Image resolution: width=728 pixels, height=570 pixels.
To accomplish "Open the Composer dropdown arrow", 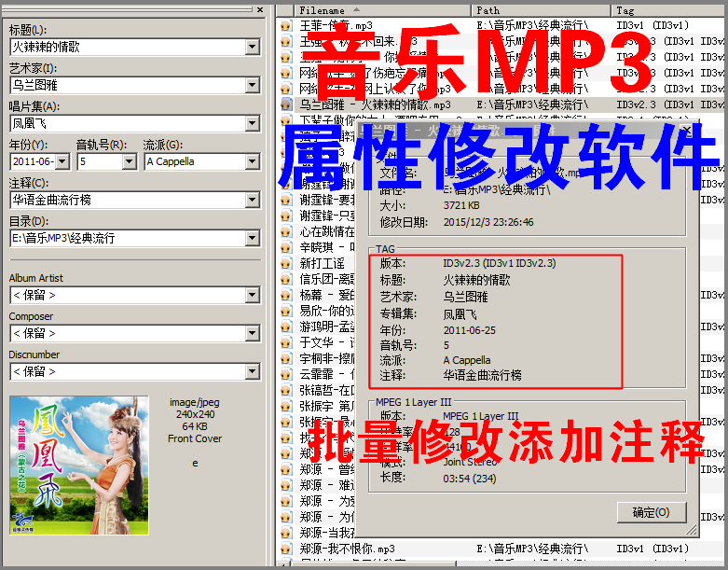I will (252, 334).
